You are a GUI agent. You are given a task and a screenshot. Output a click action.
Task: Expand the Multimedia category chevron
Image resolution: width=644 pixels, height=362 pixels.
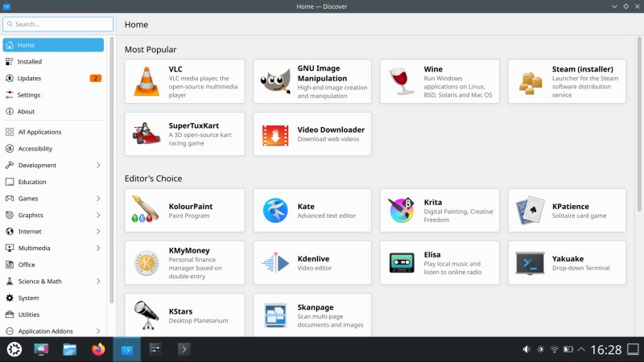pyautogui.click(x=98, y=248)
